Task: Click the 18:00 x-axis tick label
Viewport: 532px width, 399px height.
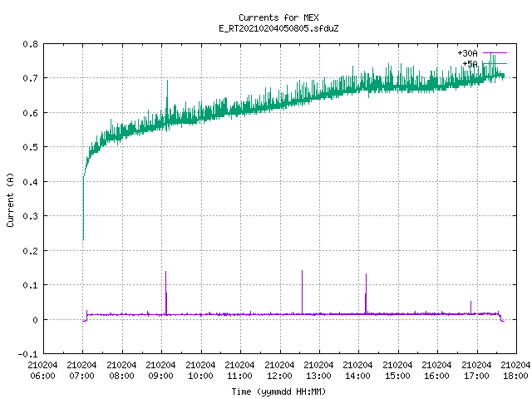Action: [x=515, y=376]
